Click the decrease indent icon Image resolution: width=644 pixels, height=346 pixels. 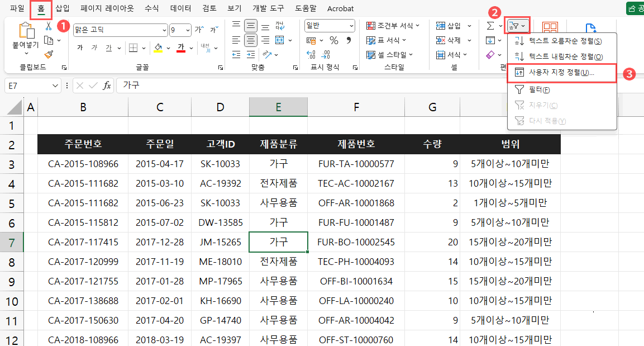point(236,55)
